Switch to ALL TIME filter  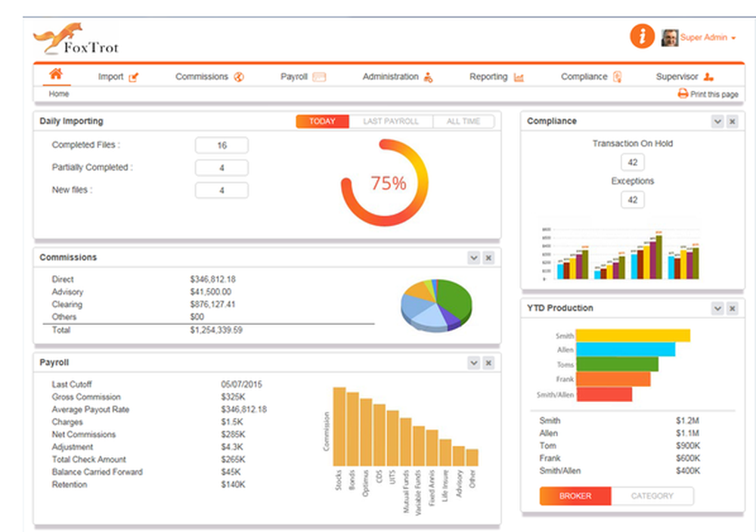point(463,122)
